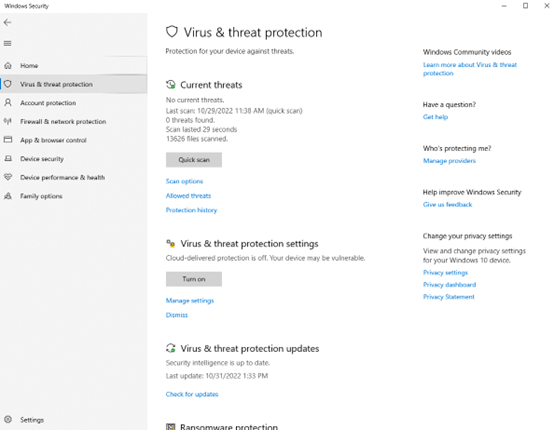This screenshot has height=430, width=554.
Task: View Protection history
Action: pos(191,210)
